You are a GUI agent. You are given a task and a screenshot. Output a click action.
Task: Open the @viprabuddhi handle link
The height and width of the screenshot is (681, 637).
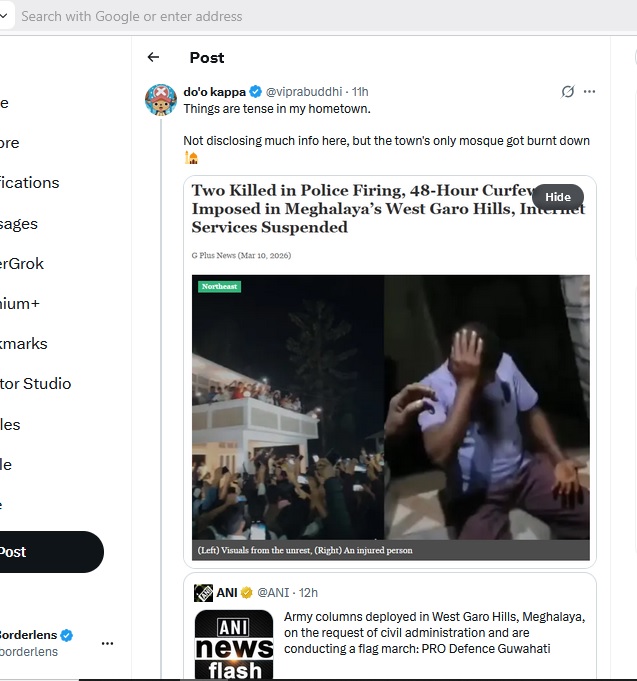pos(305,92)
